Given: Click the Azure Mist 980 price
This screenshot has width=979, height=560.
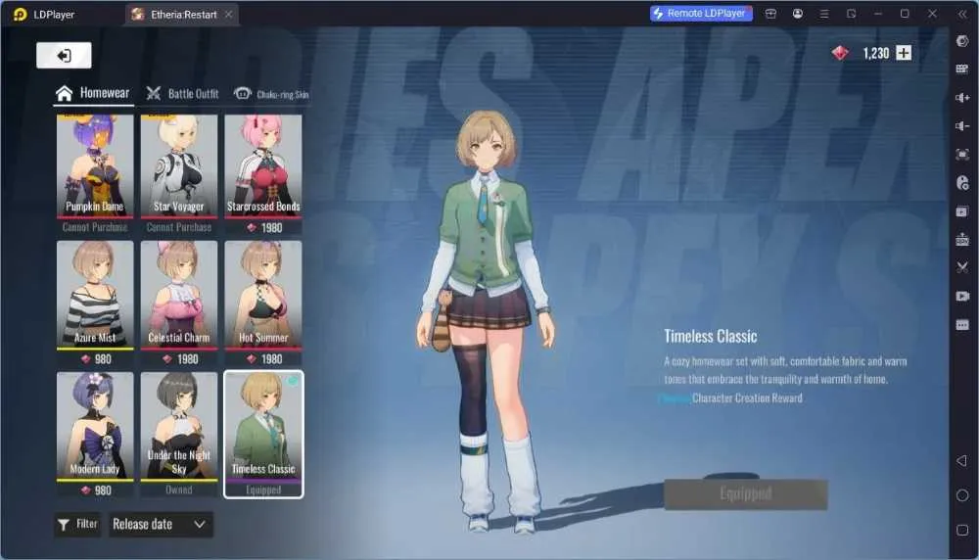Looking at the screenshot, I should coord(96,359).
